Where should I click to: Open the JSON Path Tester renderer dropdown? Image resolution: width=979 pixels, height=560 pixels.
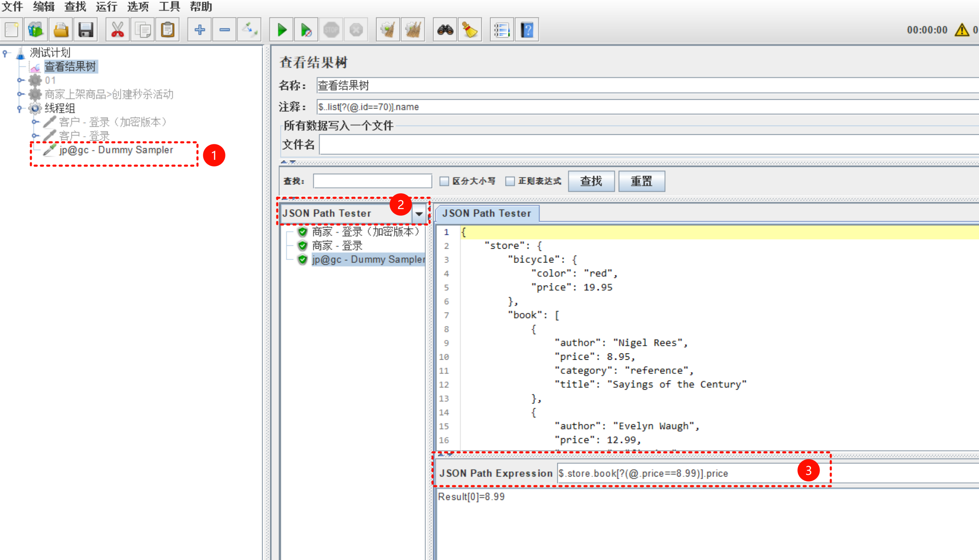(419, 214)
